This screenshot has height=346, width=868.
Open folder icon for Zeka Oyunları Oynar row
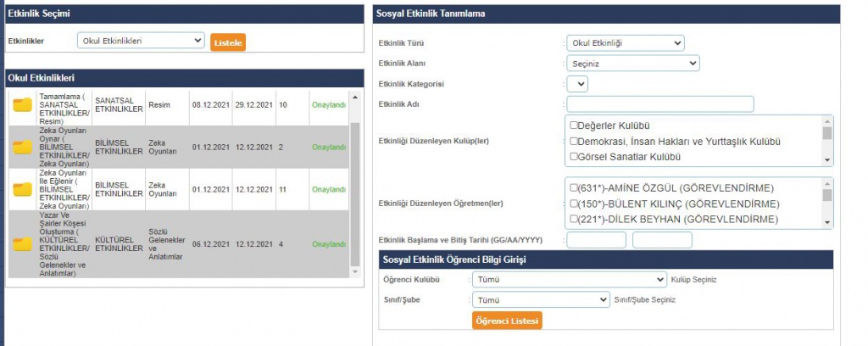[22, 148]
